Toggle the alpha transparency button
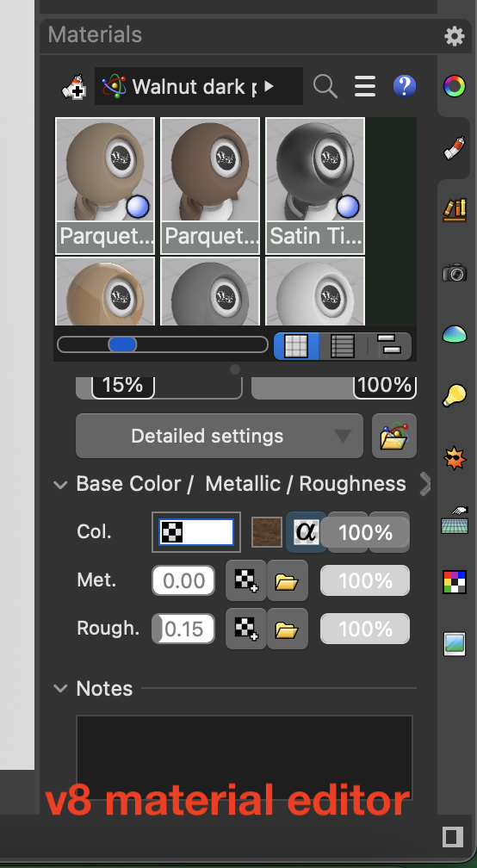This screenshot has width=477, height=868. (x=306, y=532)
